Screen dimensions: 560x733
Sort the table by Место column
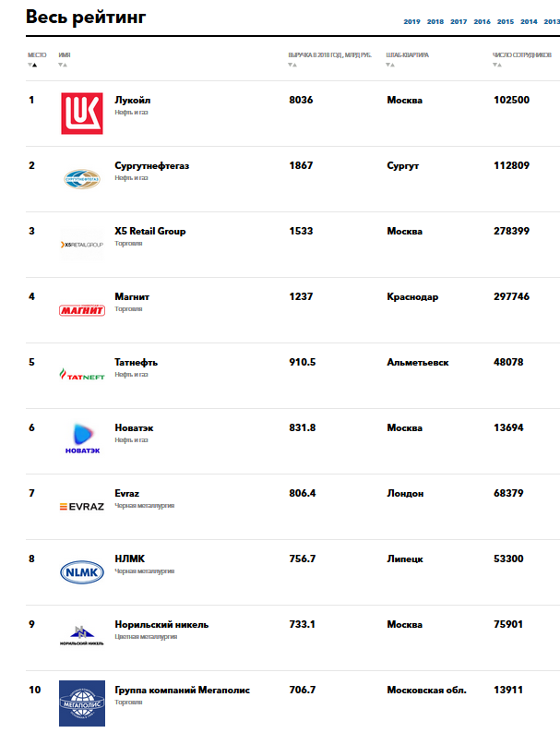click(33, 66)
